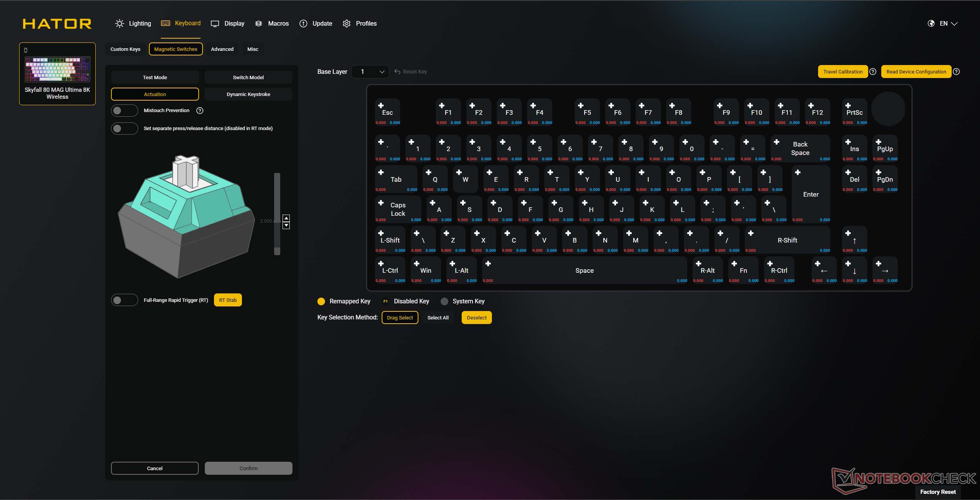The width and height of the screenshot is (980, 500).
Task: Click help icon beside Mistouch Prevention
Action: point(200,111)
